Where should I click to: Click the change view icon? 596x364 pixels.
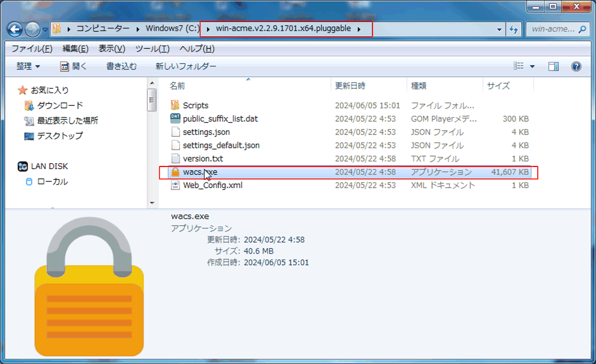pos(519,66)
